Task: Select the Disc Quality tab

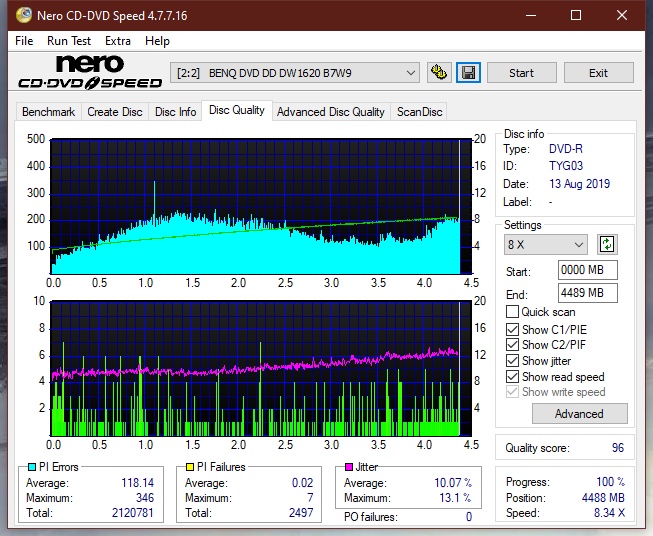Action: click(237, 110)
